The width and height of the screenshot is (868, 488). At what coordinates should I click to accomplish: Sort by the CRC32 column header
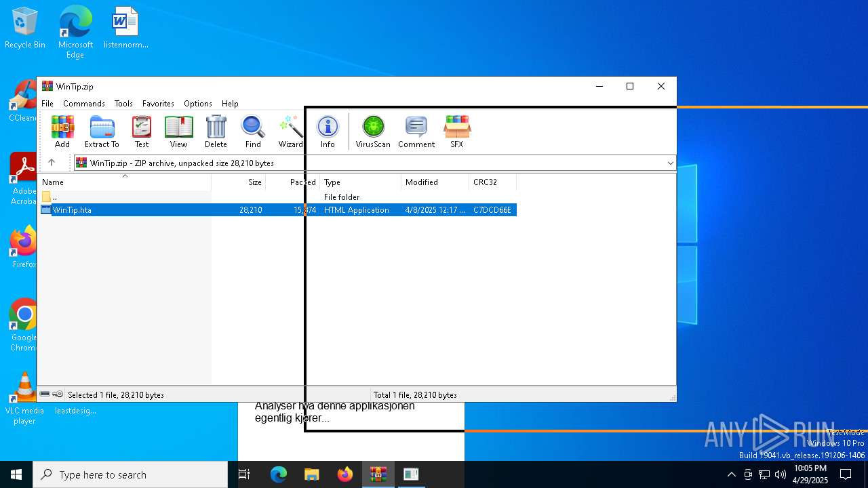(x=493, y=182)
